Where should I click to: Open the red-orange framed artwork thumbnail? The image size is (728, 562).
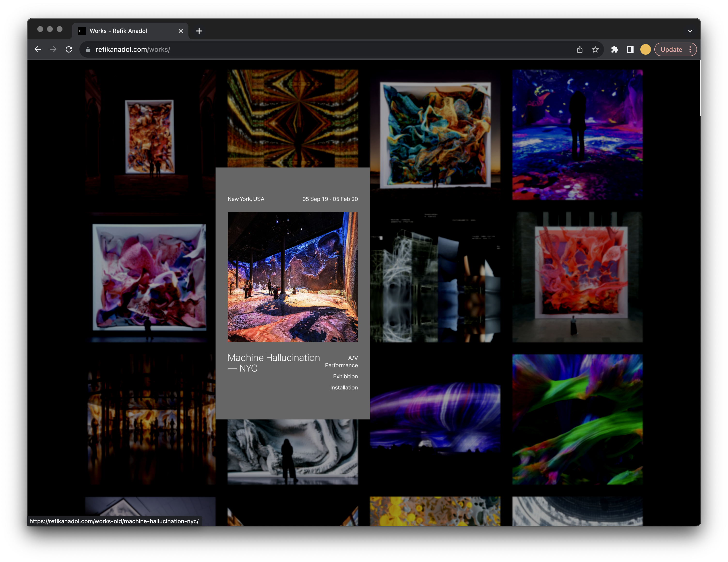point(577,277)
